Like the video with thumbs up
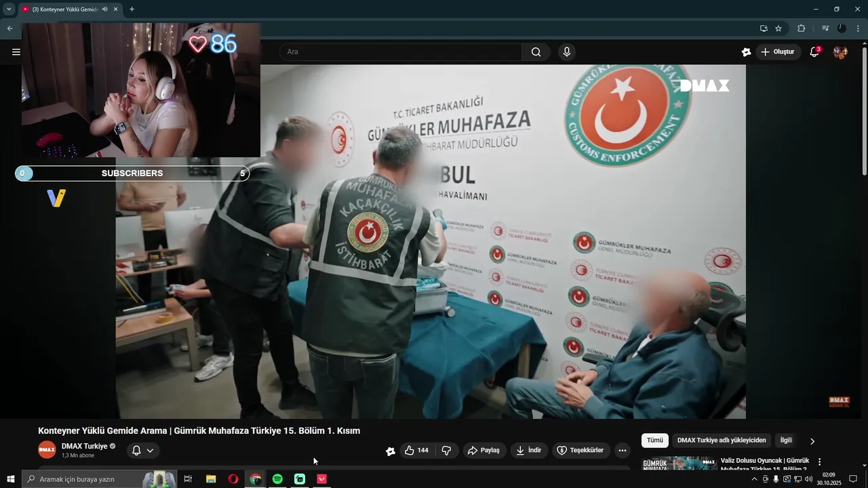The width and height of the screenshot is (868, 488). pos(416,450)
